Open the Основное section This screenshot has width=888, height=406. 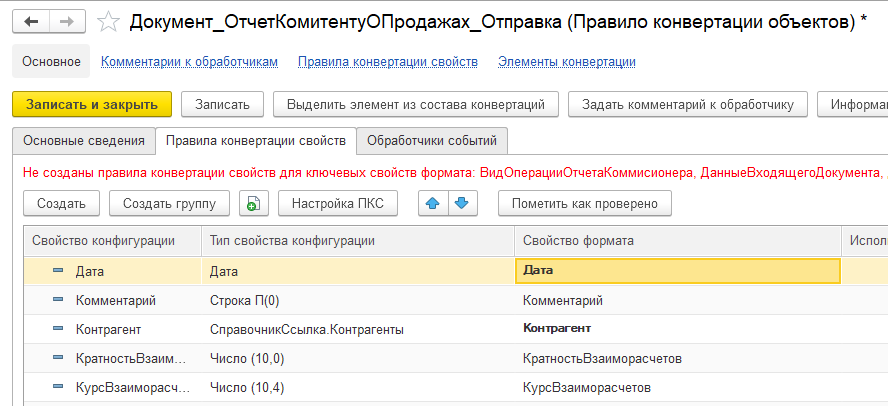coord(52,61)
